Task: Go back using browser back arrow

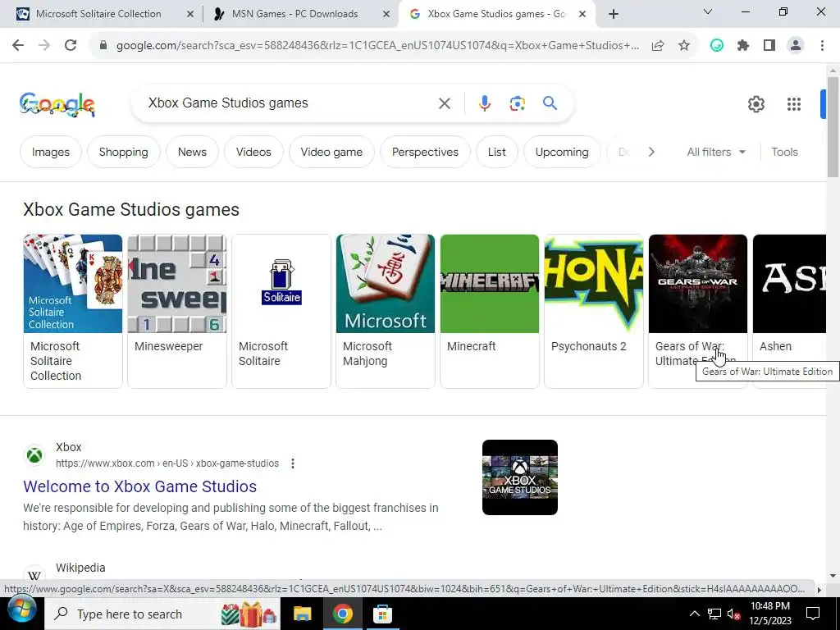Action: (18, 46)
